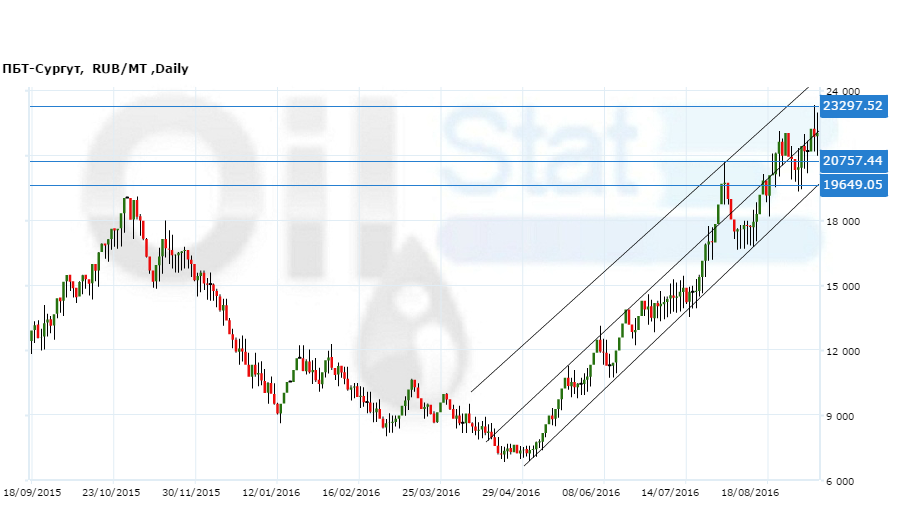The width and height of the screenshot is (909, 509).
Task: Click the 12 000 price axis label
Action: [841, 352]
